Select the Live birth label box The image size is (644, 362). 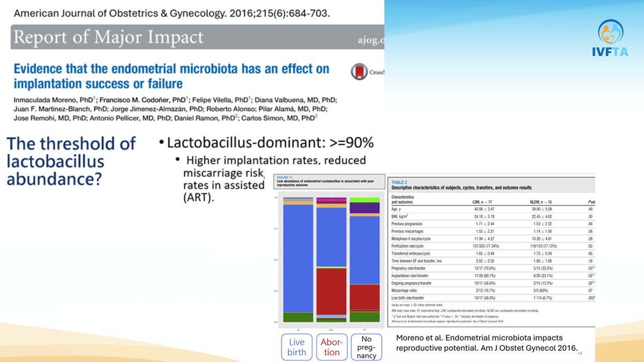click(x=296, y=347)
